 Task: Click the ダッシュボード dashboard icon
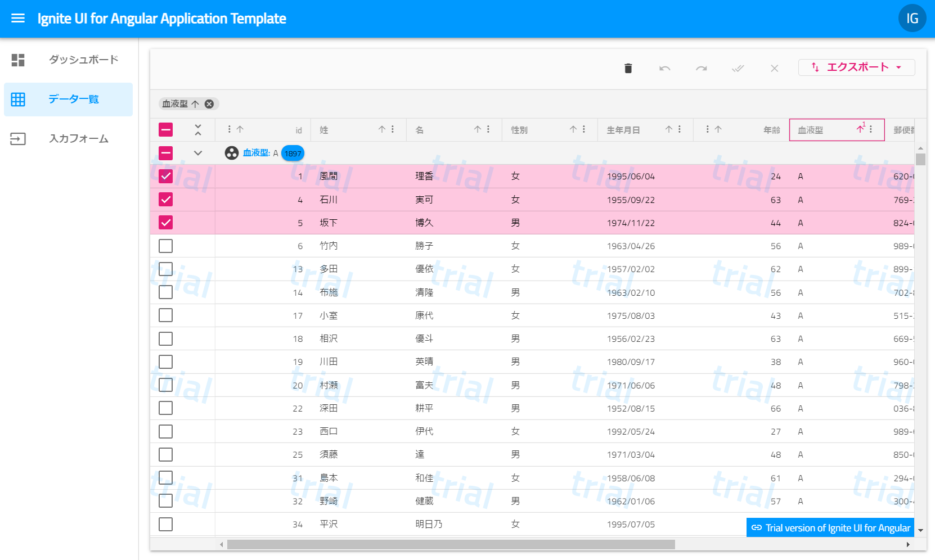[x=18, y=60]
